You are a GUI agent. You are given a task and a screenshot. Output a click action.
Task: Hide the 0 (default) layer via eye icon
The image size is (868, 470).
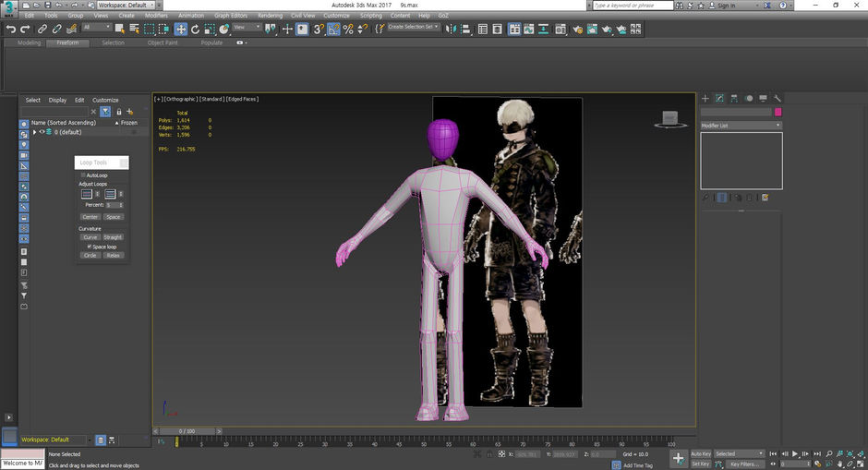click(42, 132)
